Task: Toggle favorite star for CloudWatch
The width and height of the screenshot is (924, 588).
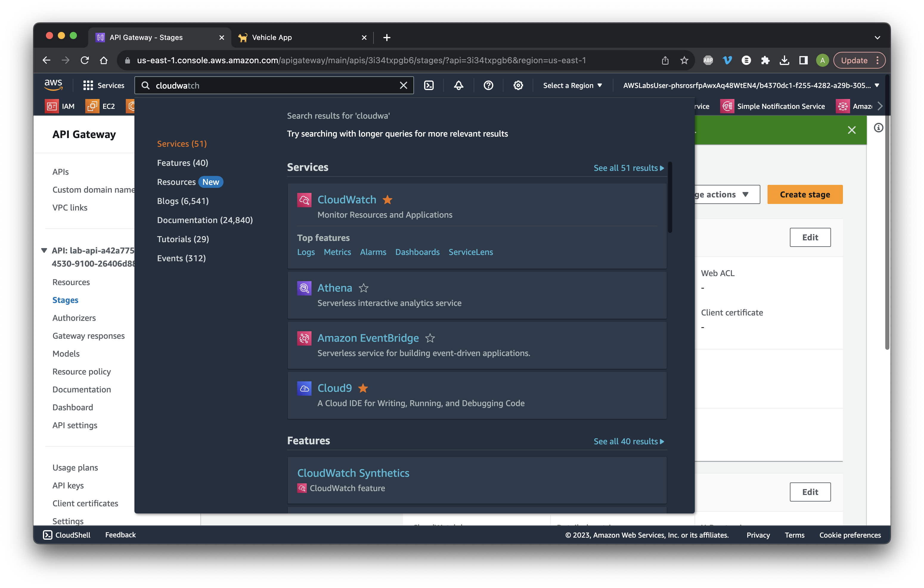Action: coord(387,199)
